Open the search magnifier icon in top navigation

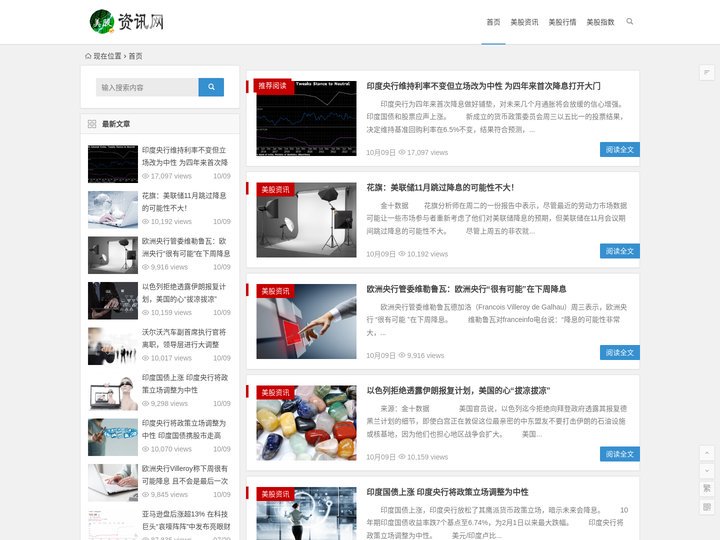pyautogui.click(x=630, y=22)
